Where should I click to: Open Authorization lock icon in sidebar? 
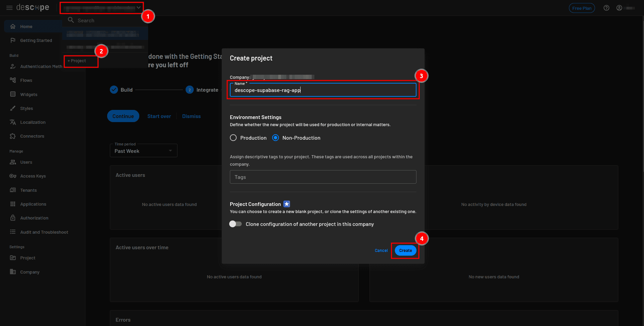13,218
